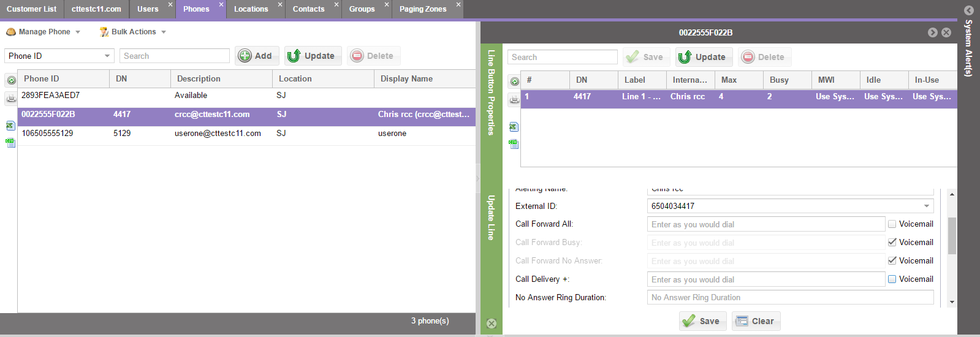The width and height of the screenshot is (980, 337).
Task: Close the Contacts tab using its X
Action: tap(336, 4)
